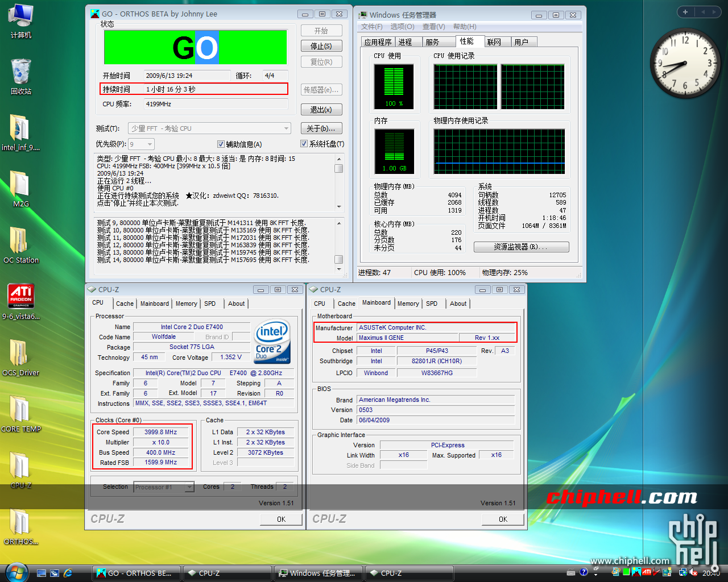The height and width of the screenshot is (582, 728).
Task: Click the 资源监视器(R)... button
Action: pos(521,247)
